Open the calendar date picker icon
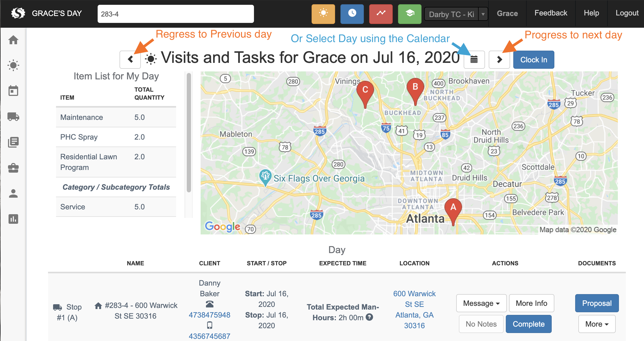 tap(474, 60)
